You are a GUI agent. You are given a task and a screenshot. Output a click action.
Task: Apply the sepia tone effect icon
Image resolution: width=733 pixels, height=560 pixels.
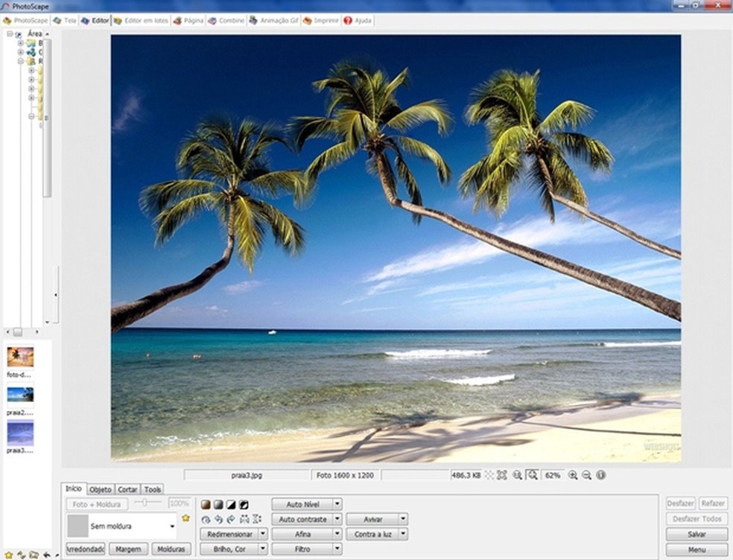pyautogui.click(x=206, y=504)
